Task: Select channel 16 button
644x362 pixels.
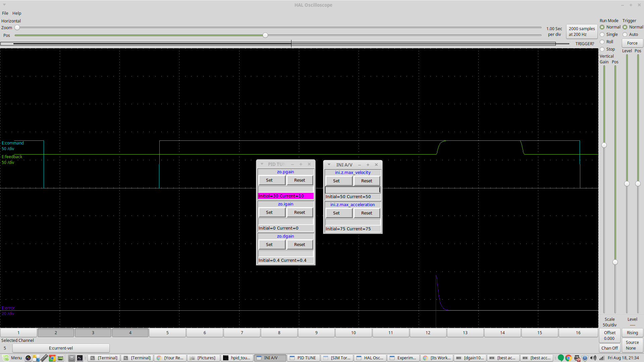Action: (x=578, y=333)
